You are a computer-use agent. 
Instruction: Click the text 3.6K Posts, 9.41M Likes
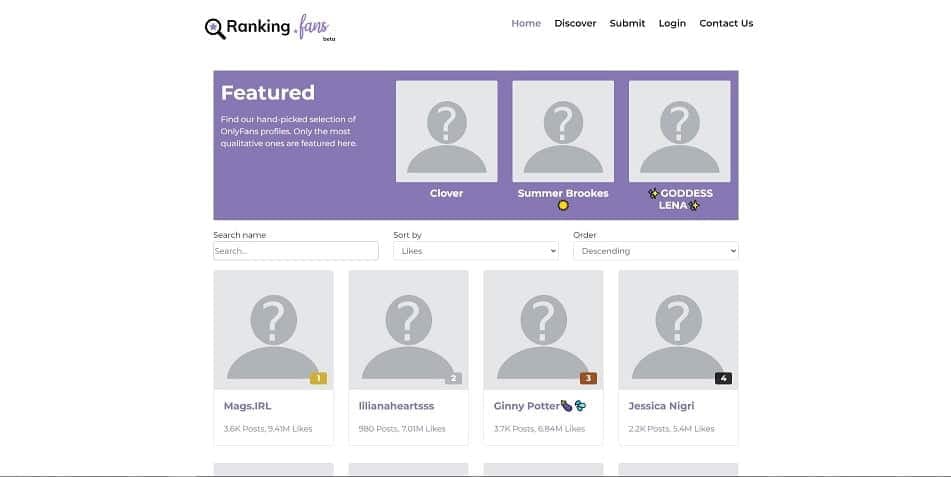pyautogui.click(x=268, y=428)
